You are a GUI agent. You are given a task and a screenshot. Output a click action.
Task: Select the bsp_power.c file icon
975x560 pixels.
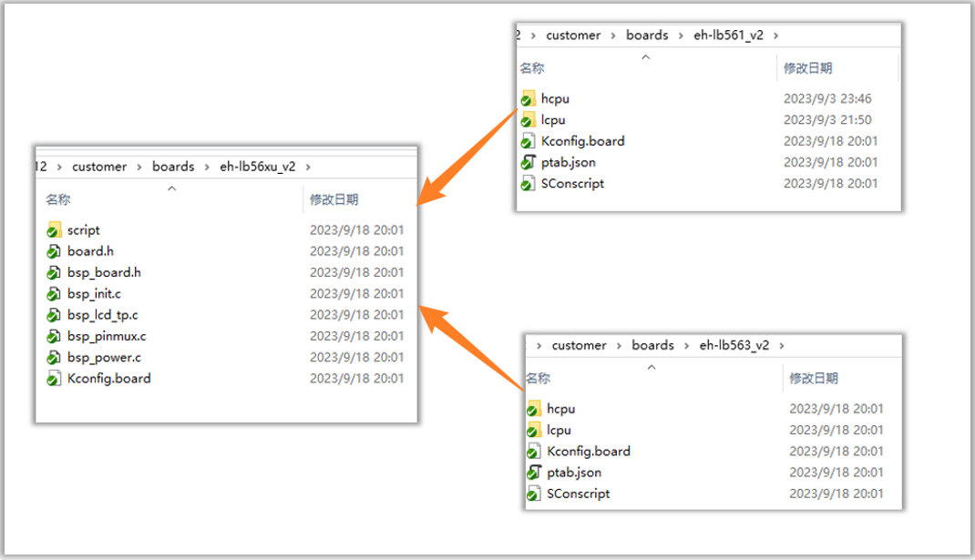pos(54,357)
